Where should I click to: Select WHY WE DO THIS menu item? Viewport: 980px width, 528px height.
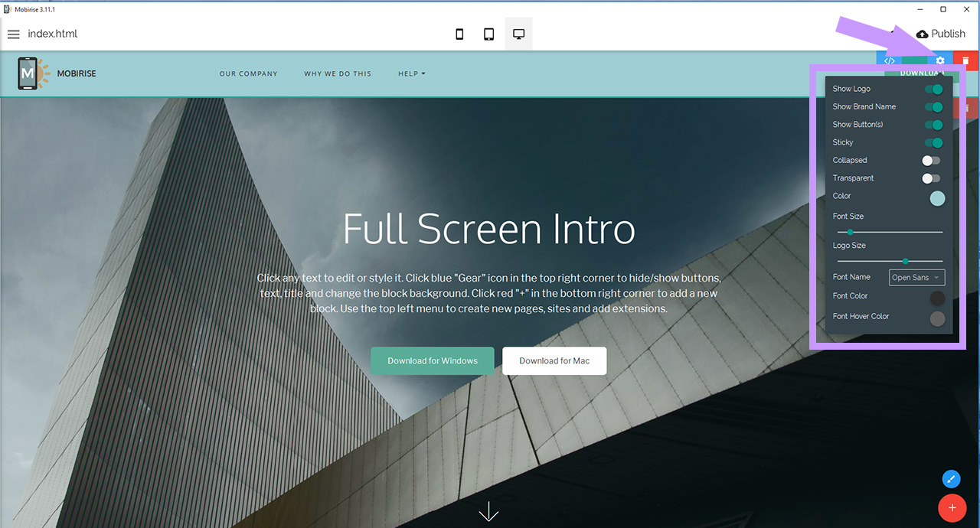[338, 73]
